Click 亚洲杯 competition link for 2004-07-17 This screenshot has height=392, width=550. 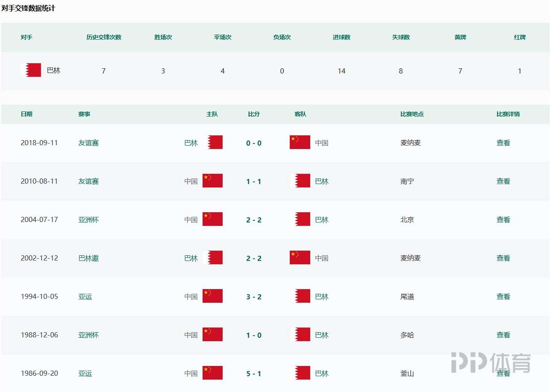pos(88,220)
